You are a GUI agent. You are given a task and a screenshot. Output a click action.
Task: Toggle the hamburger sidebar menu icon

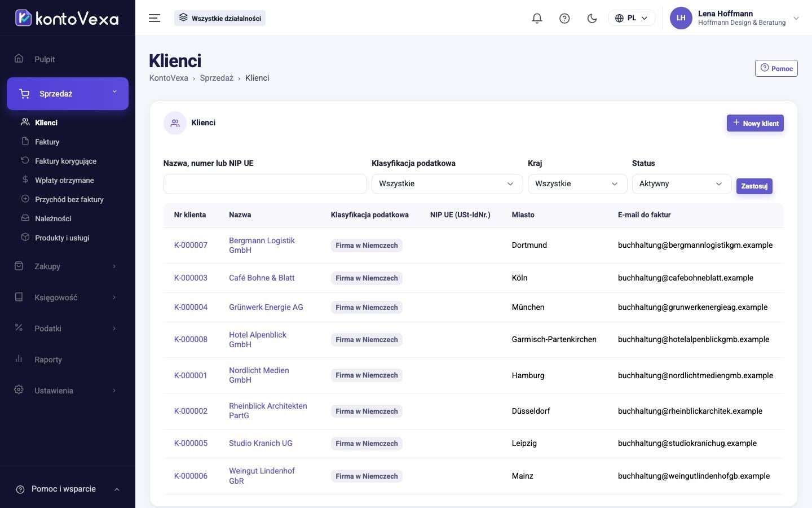point(155,18)
